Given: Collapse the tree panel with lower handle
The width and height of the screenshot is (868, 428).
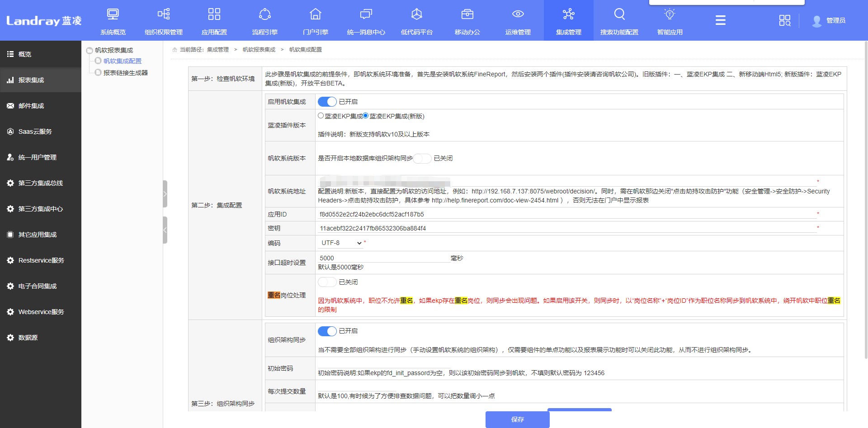Looking at the screenshot, I should click(165, 230).
